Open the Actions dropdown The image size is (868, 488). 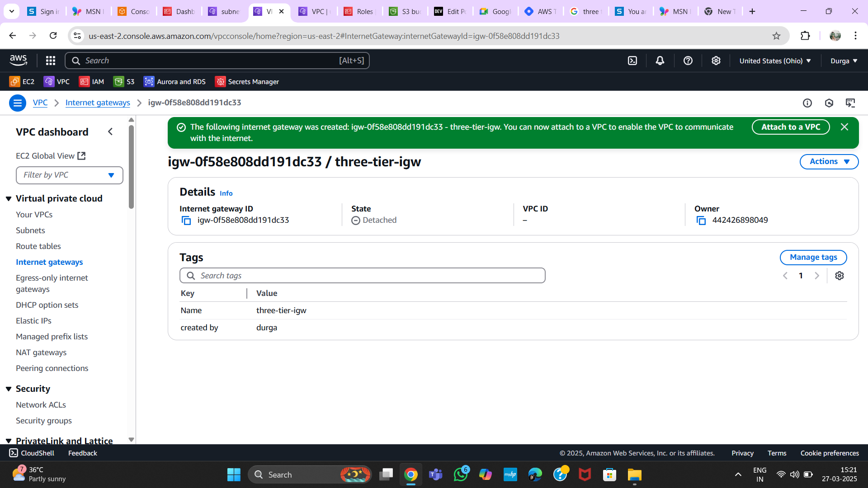click(x=829, y=162)
